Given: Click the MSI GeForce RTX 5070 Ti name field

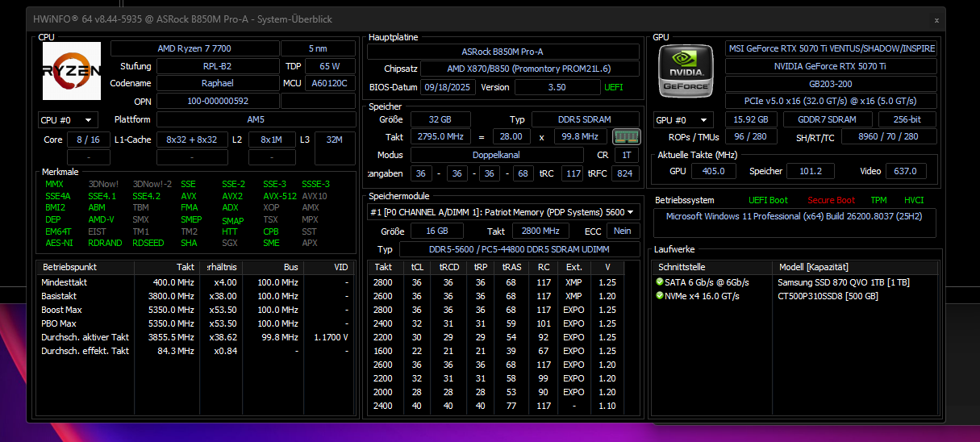Looking at the screenshot, I should pos(832,48).
